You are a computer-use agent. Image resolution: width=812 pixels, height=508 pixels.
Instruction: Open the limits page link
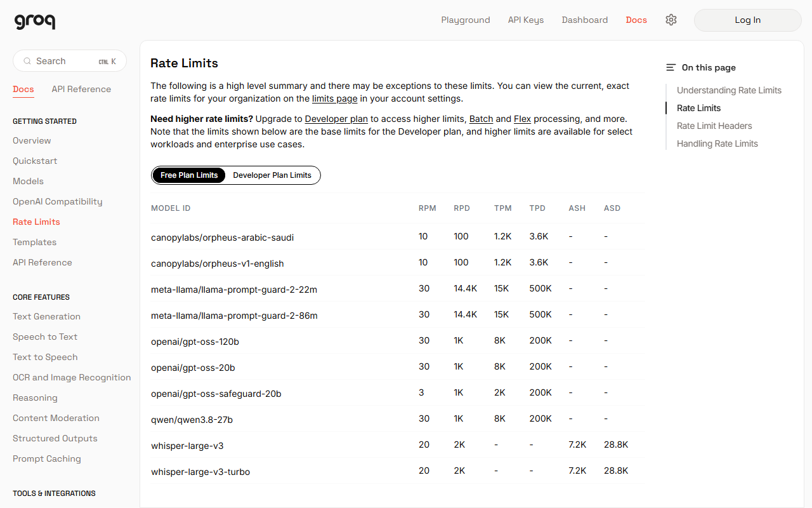click(x=335, y=98)
